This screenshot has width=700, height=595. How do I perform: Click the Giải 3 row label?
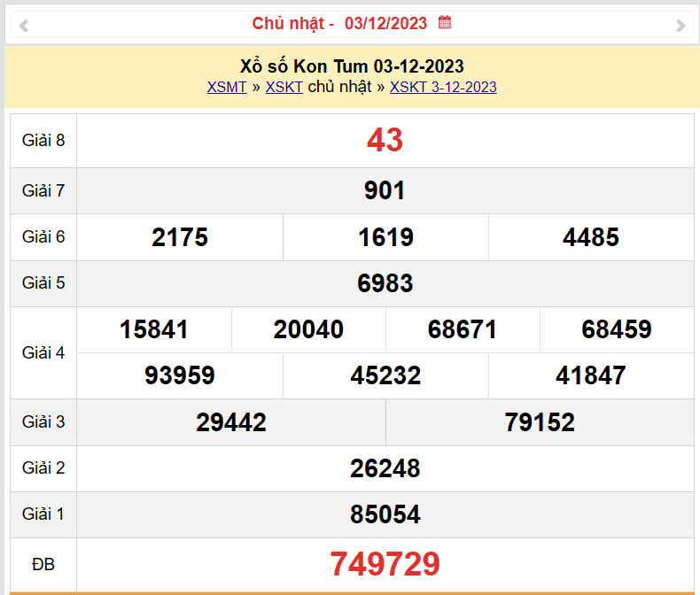click(x=43, y=422)
